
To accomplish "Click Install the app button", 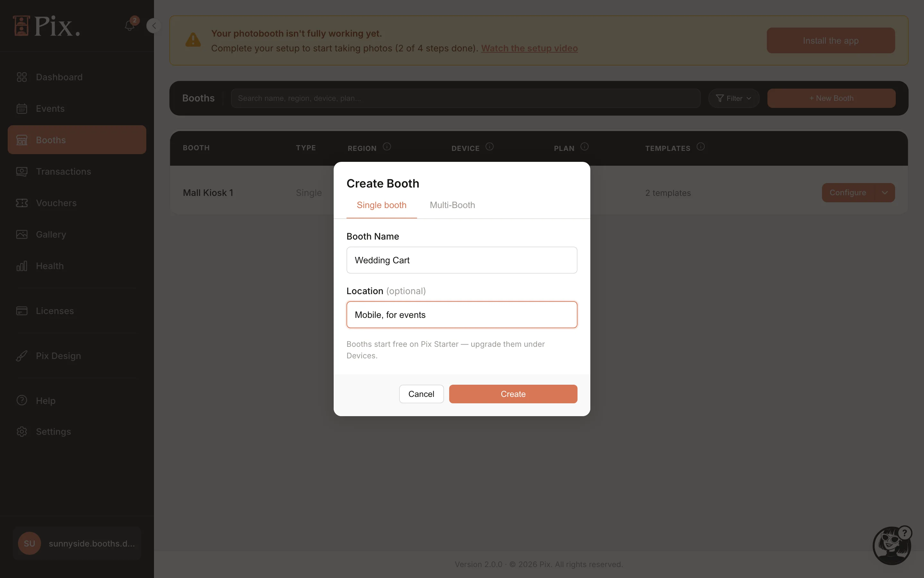I will 830,40.
